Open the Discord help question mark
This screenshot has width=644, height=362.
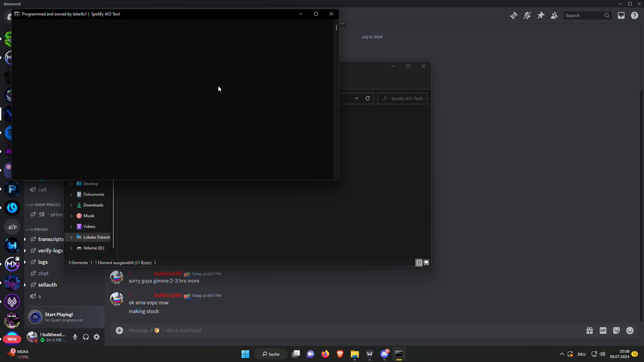click(x=634, y=15)
